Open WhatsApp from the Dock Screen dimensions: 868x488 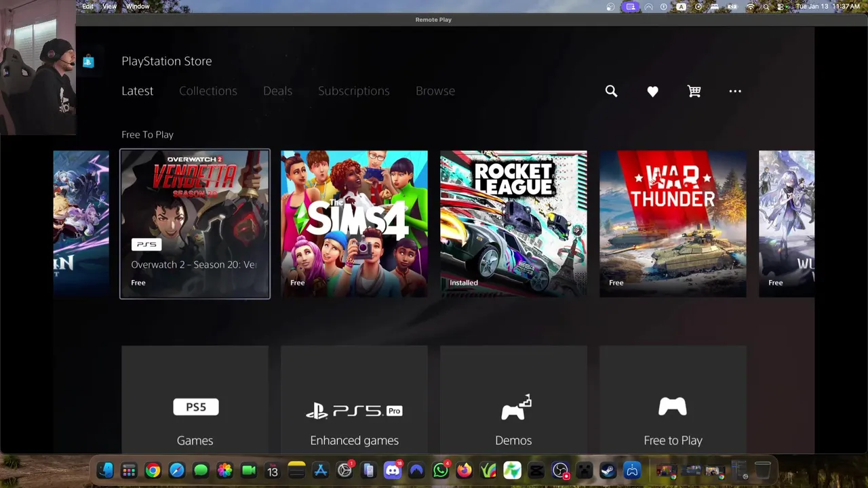tap(441, 470)
